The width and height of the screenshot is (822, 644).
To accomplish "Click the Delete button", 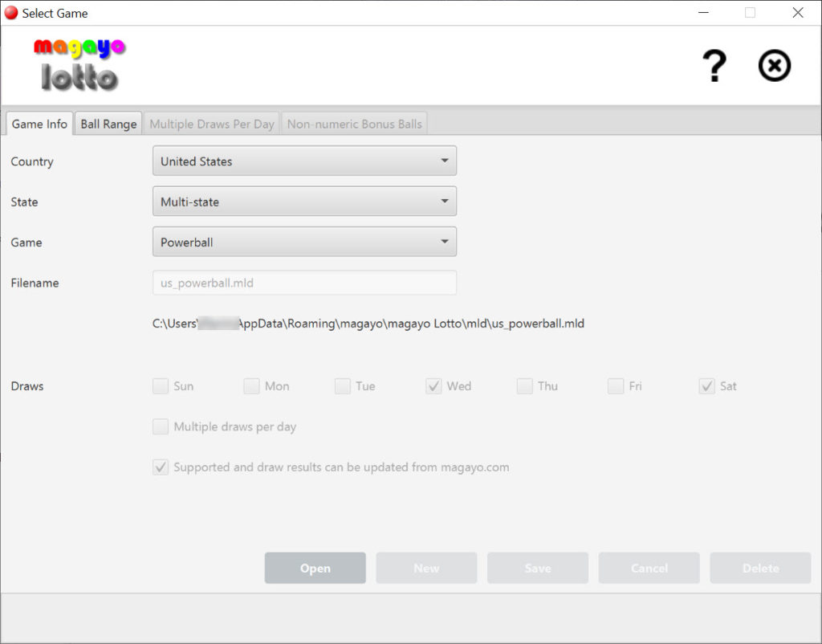I will [760, 568].
